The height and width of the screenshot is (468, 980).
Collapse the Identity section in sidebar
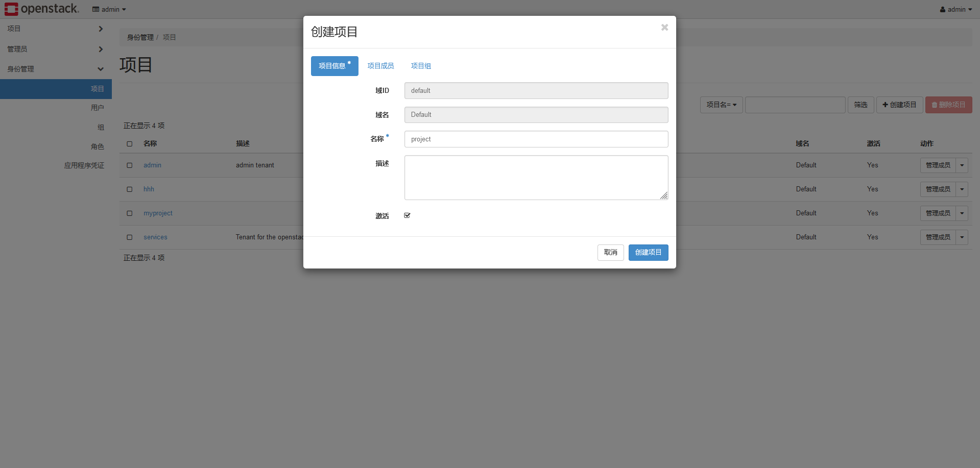pyautogui.click(x=55, y=69)
